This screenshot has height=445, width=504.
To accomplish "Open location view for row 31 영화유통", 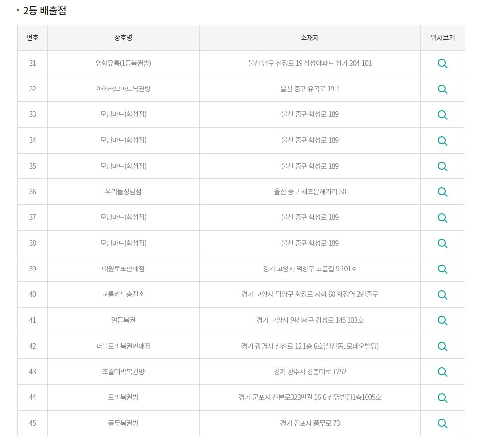I will coord(442,63).
